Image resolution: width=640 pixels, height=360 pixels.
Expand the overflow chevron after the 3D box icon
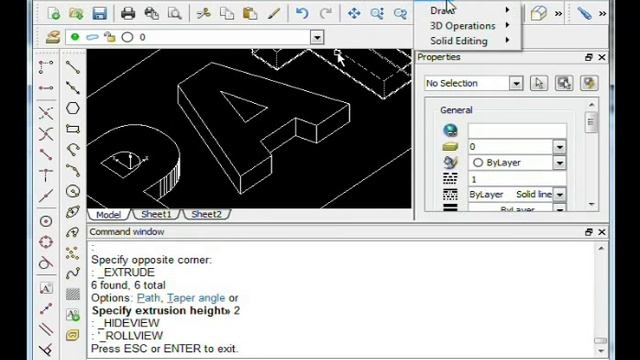tap(558, 14)
